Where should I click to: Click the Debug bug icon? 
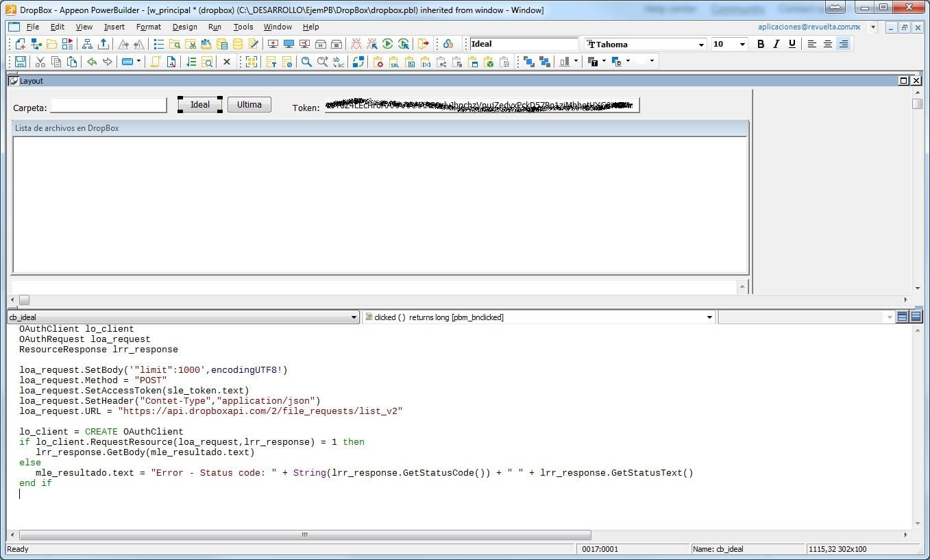point(356,44)
